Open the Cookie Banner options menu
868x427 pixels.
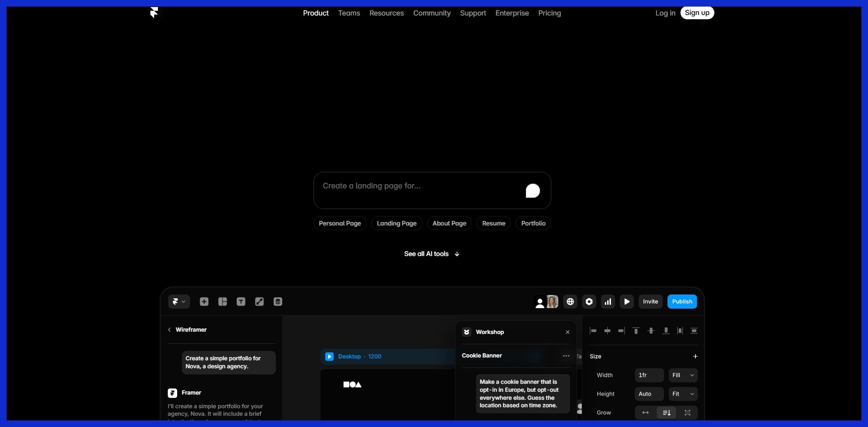click(x=566, y=356)
